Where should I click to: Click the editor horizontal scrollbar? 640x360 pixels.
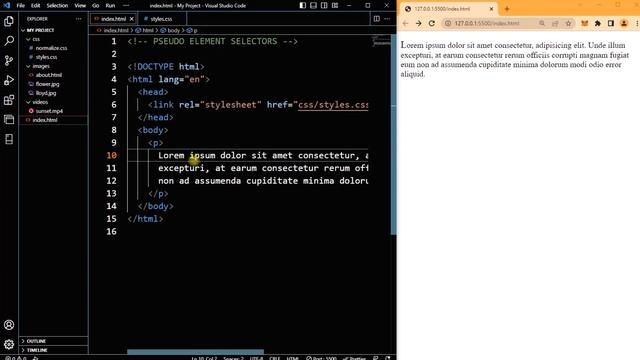195,352
